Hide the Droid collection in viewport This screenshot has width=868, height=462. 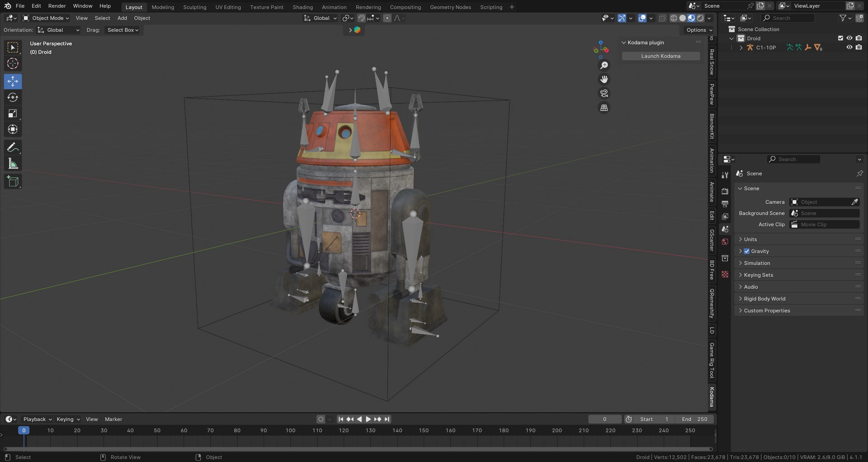tap(849, 38)
